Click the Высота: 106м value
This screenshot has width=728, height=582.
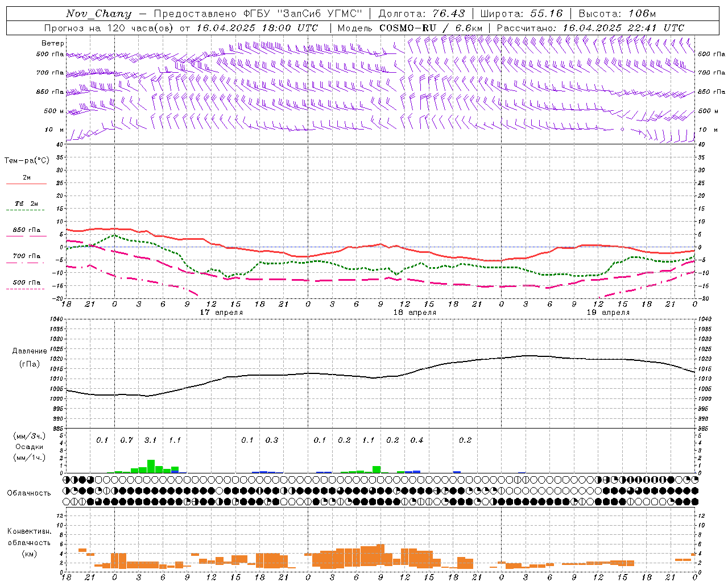617,14
